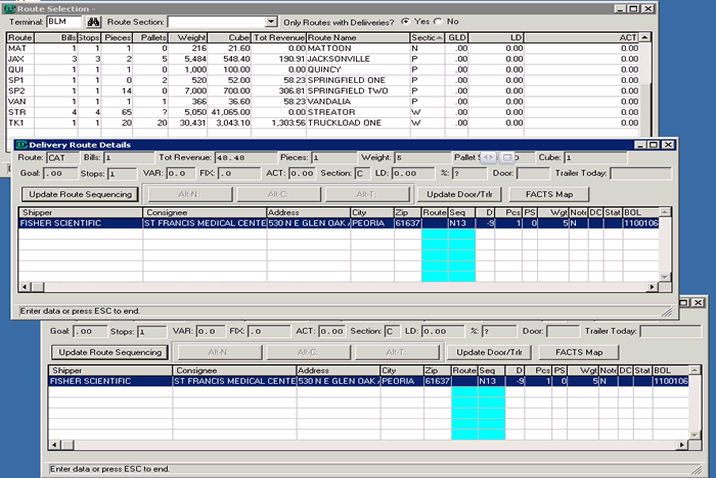The image size is (716, 478).
Task: Select the VANDALIA route row
Action: tap(323, 101)
